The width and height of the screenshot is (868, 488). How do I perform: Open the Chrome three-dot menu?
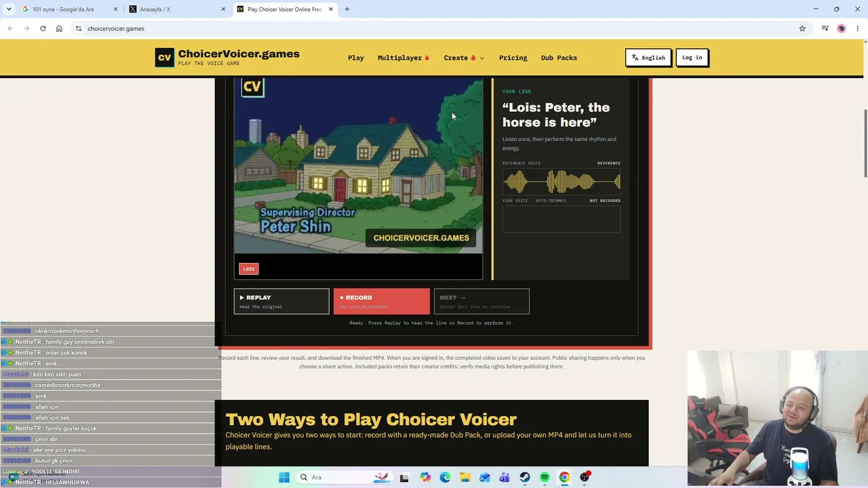pyautogui.click(x=858, y=28)
